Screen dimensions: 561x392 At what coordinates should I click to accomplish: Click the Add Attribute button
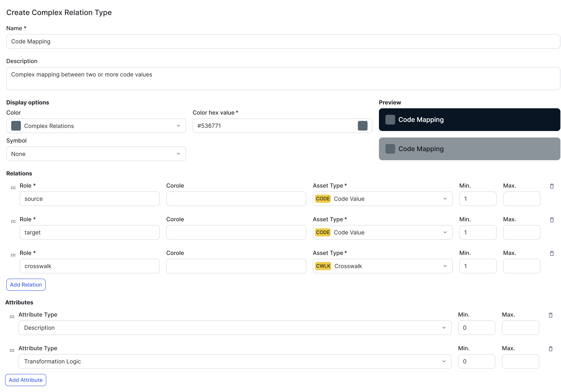pyautogui.click(x=26, y=380)
